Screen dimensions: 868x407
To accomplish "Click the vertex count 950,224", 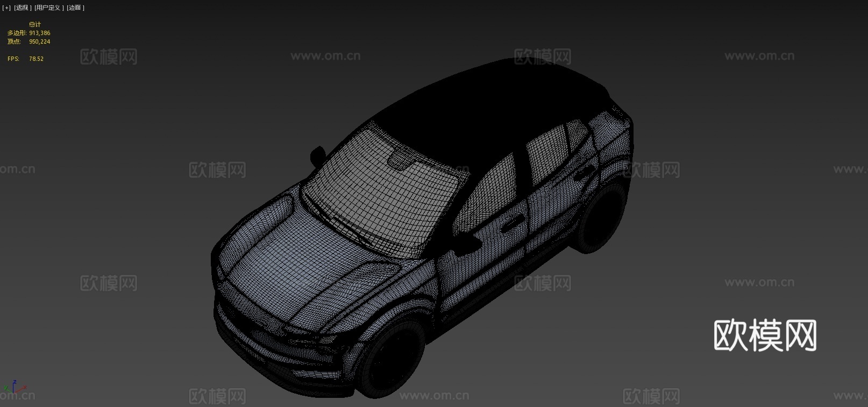I will [40, 41].
